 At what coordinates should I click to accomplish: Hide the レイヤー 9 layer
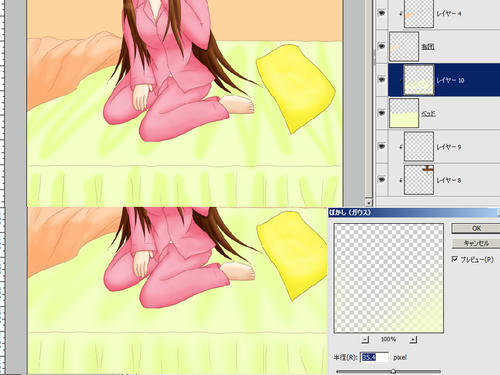(x=381, y=146)
